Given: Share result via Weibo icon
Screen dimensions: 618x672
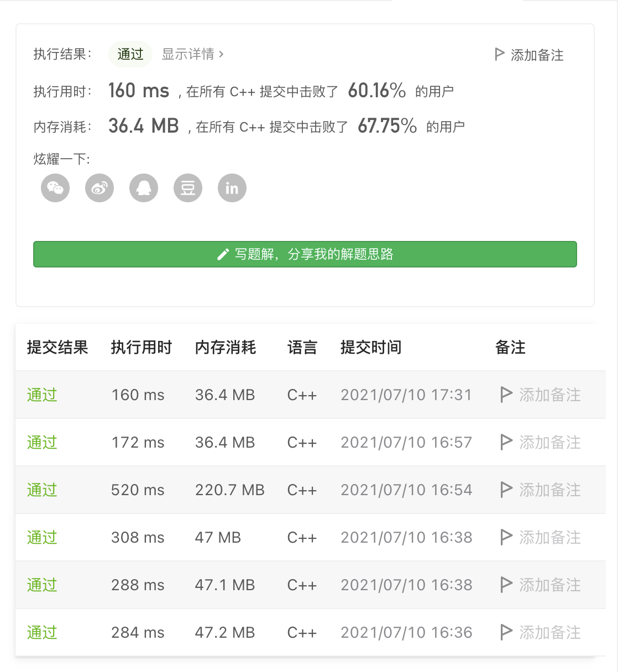Looking at the screenshot, I should click(99, 188).
